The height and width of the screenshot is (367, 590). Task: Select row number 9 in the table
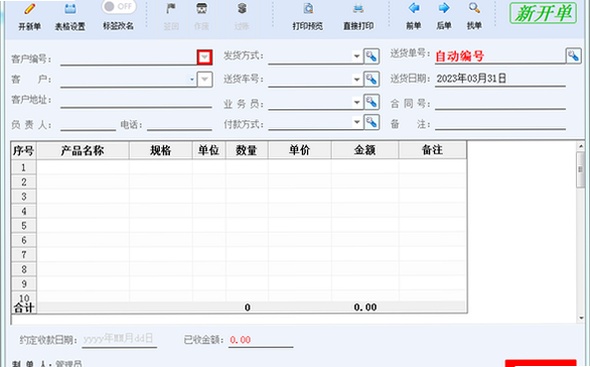click(x=24, y=284)
